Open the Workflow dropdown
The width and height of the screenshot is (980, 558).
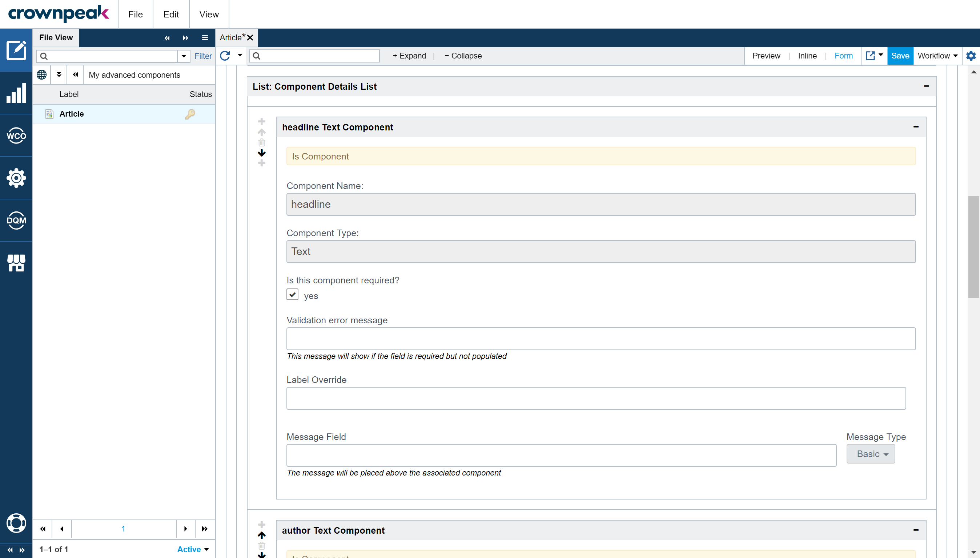937,56
